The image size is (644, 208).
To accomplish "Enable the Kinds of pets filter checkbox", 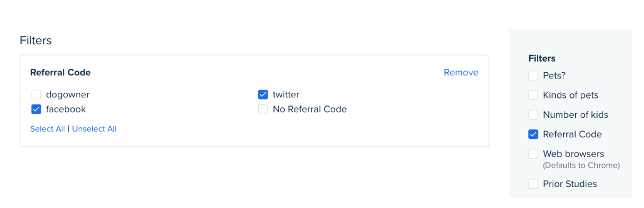I will [x=533, y=95].
